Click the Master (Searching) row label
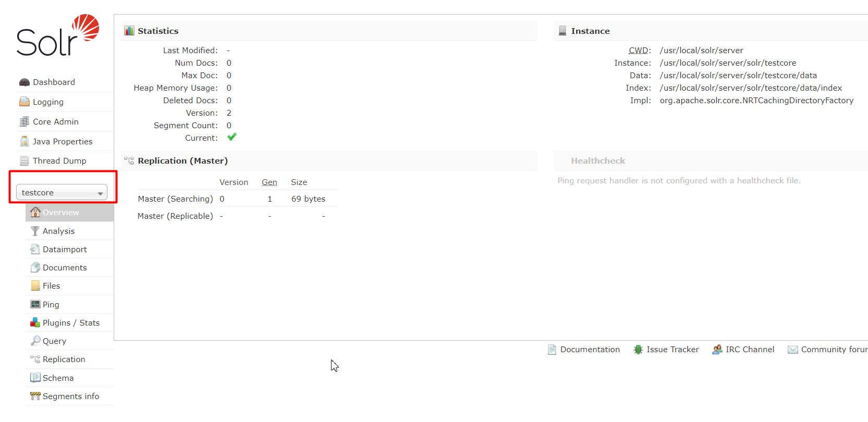This screenshot has width=868, height=422. point(175,199)
